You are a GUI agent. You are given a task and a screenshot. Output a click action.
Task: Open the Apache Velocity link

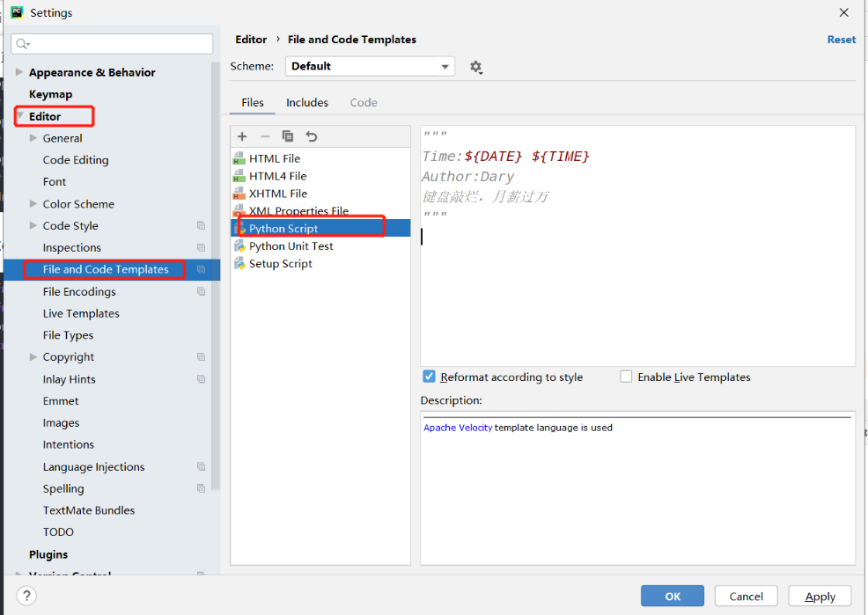458,428
